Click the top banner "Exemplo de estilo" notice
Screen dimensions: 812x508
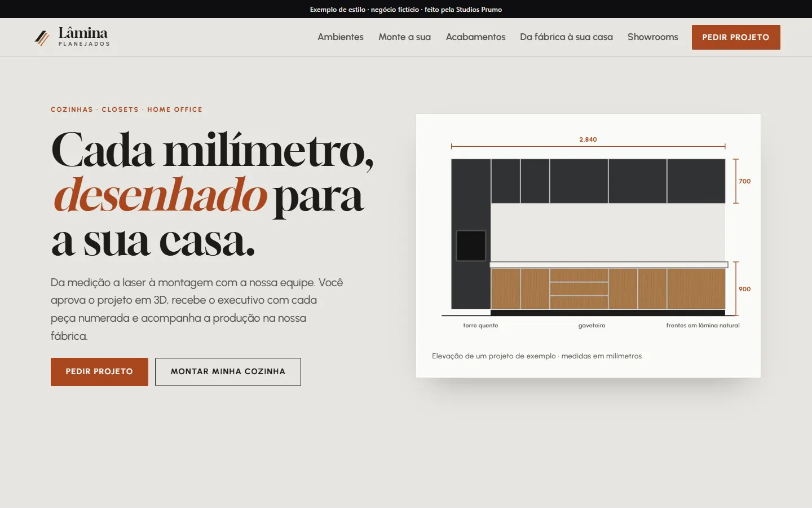[406, 10]
